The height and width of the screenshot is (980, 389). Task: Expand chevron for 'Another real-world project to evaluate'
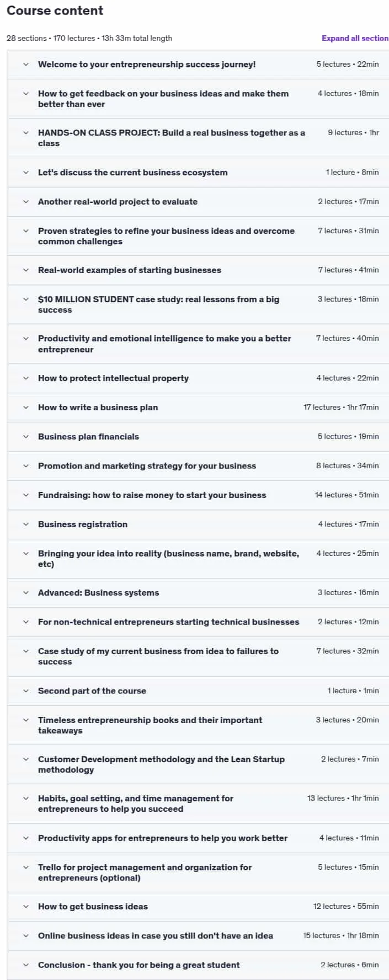click(x=26, y=202)
